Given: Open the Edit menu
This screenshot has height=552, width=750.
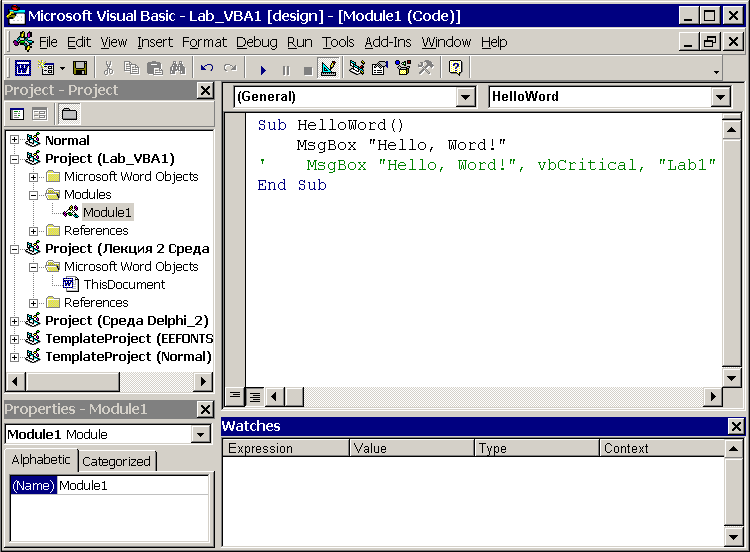Looking at the screenshot, I should [x=79, y=42].
